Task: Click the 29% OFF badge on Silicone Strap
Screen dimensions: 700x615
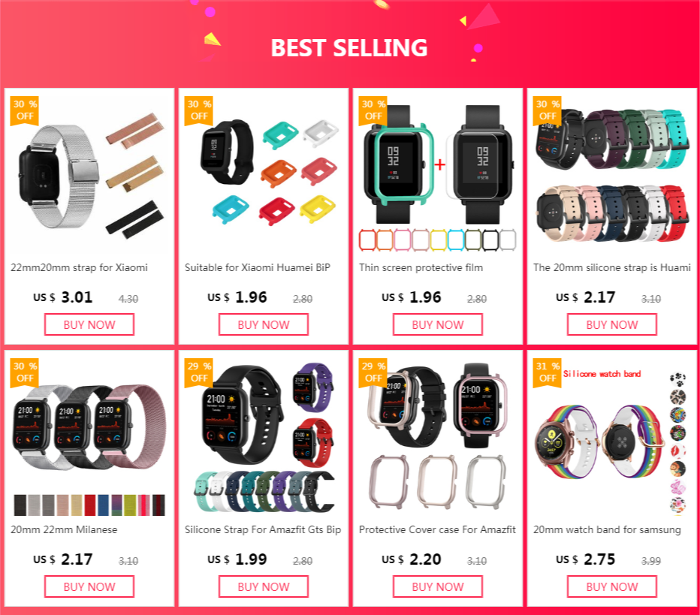Action: tap(199, 372)
